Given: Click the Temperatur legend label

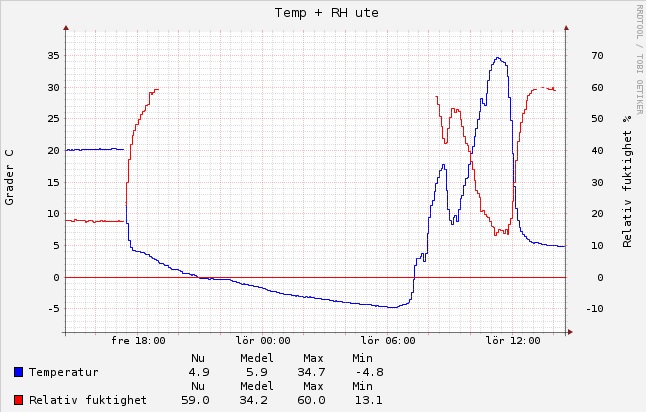Looking at the screenshot, I should (63, 372).
